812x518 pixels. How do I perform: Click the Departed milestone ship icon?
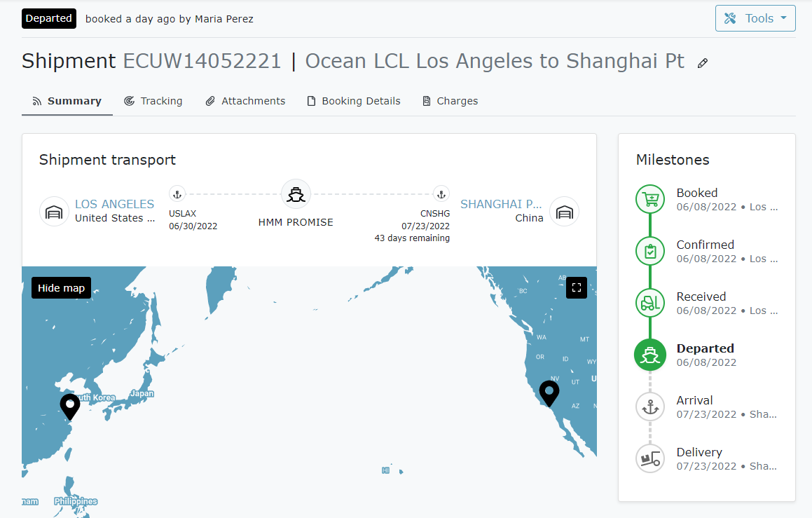coord(650,355)
